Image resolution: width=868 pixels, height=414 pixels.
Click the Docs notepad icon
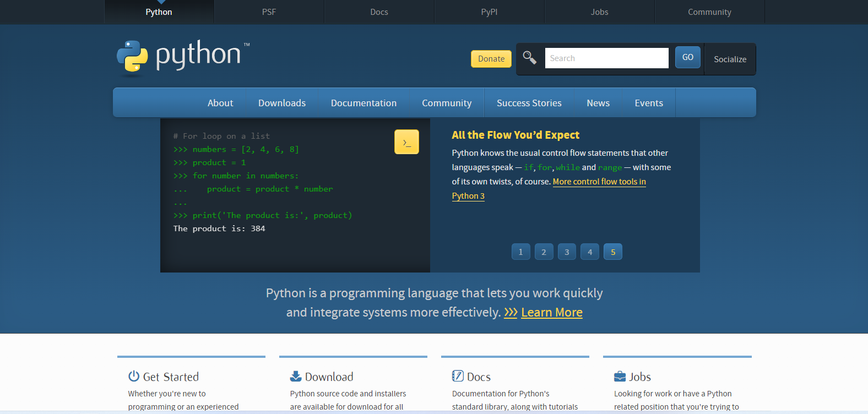(458, 376)
